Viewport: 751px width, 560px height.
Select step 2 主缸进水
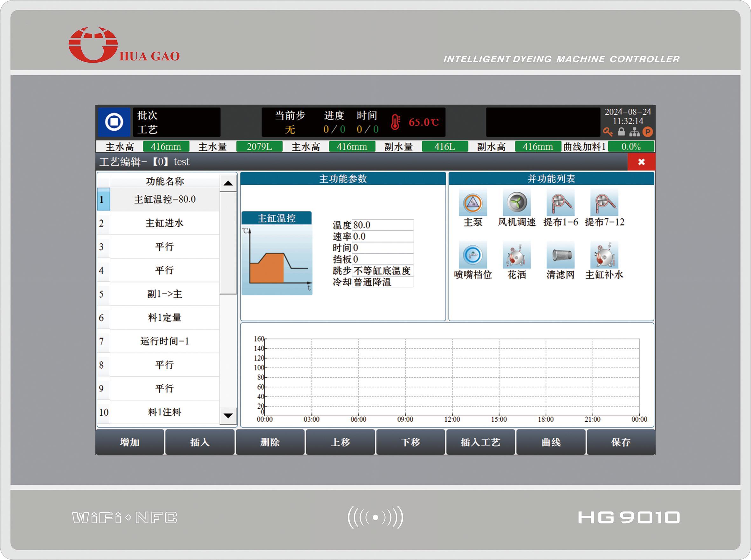[x=158, y=223]
